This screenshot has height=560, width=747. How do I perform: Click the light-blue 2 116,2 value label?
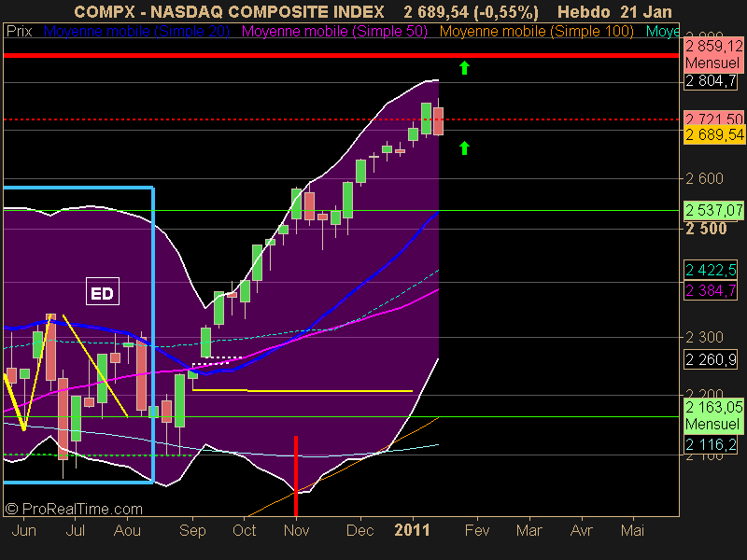[x=711, y=445]
